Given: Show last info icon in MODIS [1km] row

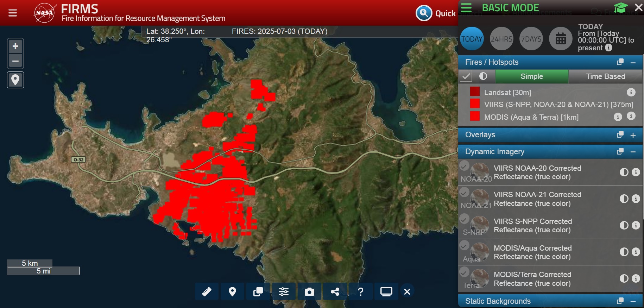Looking at the screenshot, I should click(x=631, y=116).
